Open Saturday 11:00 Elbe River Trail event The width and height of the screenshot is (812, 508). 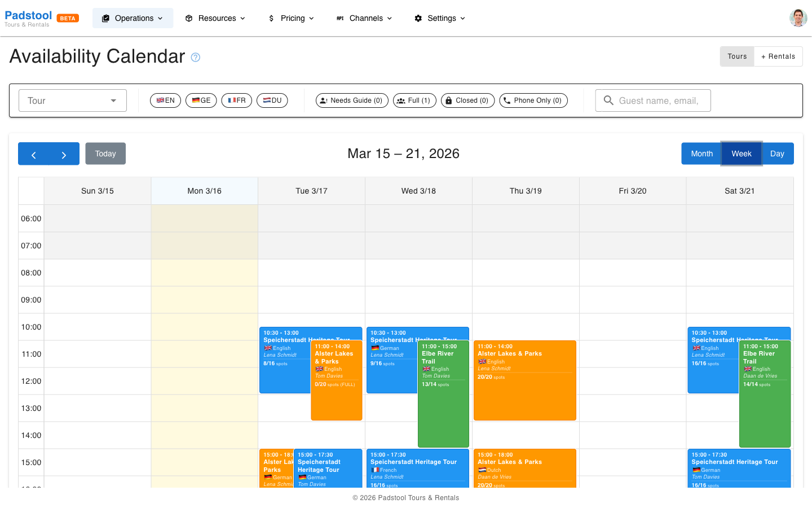tap(765, 394)
